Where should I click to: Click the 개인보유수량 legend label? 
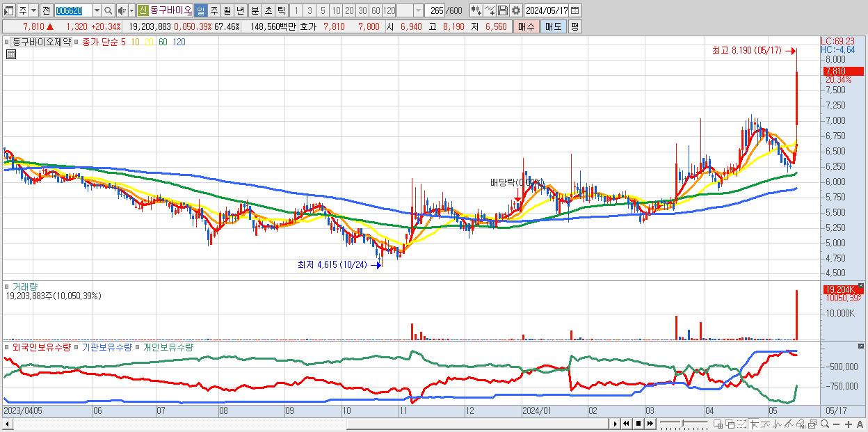[167, 346]
